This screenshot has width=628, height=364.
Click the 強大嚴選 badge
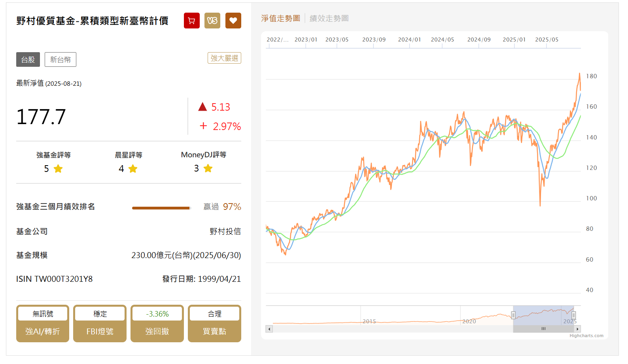tap(224, 58)
